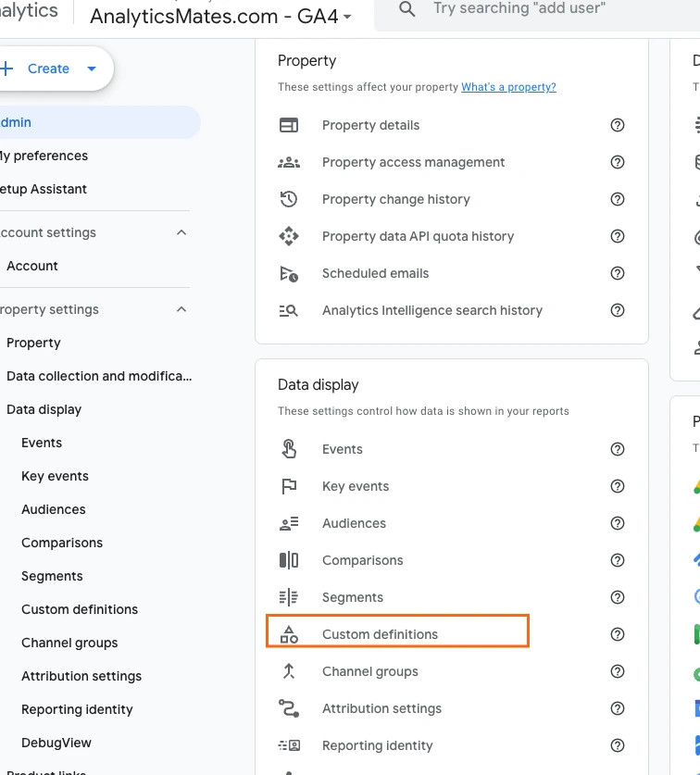The height and width of the screenshot is (775, 700).
Task: Select Property under Property settings
Action: coord(33,343)
